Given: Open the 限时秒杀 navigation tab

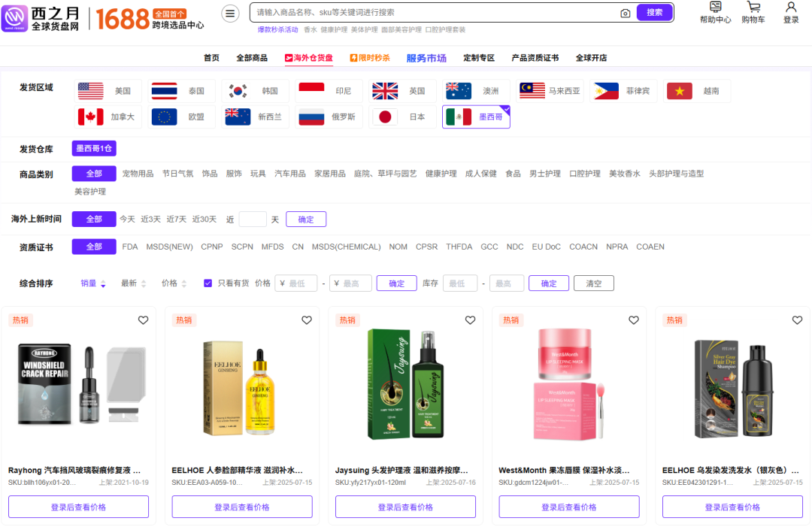Looking at the screenshot, I should tap(370, 58).
